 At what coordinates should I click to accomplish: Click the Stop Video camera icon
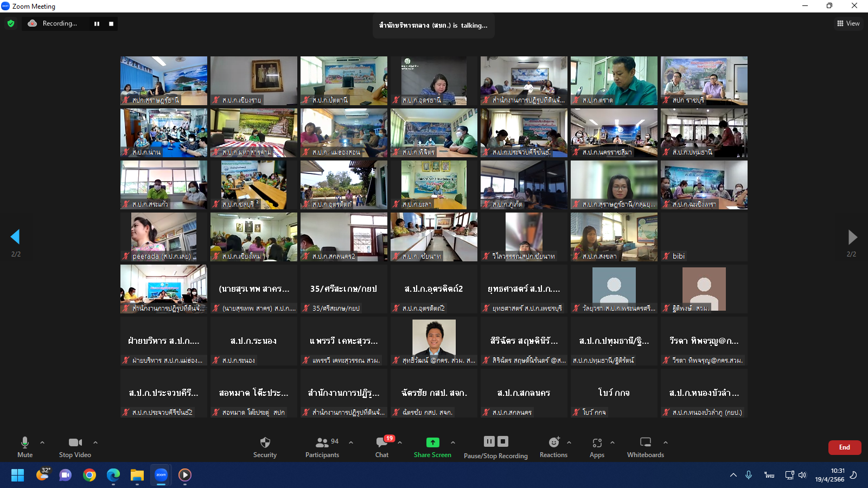tap(75, 442)
